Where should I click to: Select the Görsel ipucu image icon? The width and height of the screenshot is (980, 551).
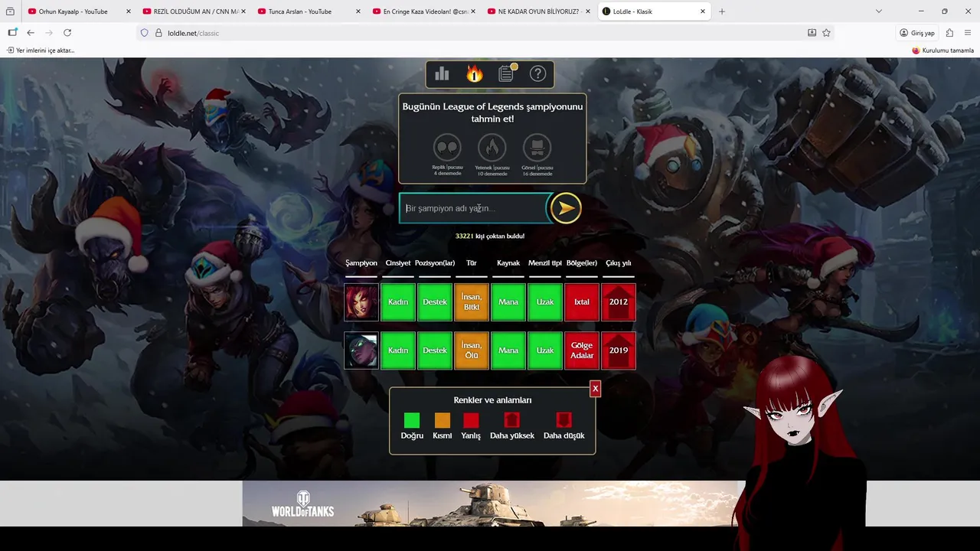pos(537,147)
